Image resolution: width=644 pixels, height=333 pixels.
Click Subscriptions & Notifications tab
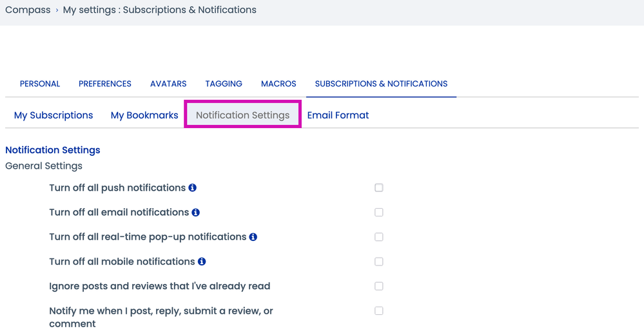(x=381, y=84)
